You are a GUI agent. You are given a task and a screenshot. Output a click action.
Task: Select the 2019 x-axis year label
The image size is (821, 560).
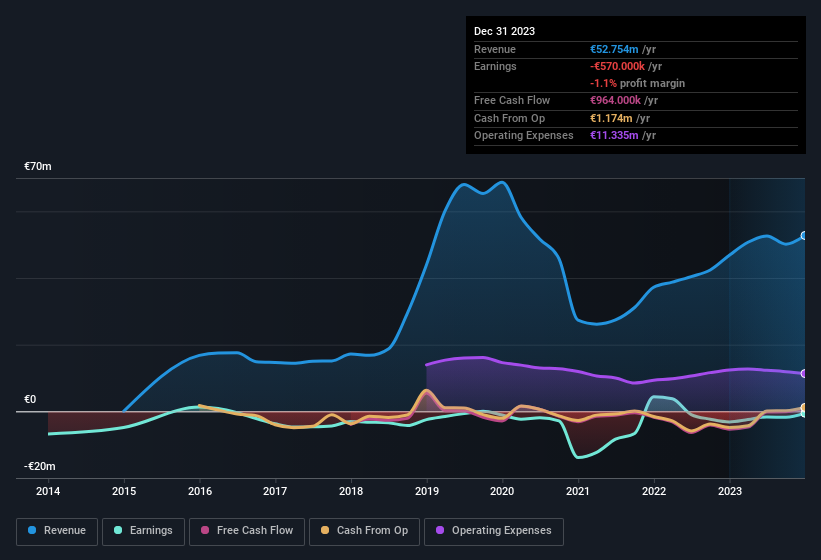coord(427,491)
